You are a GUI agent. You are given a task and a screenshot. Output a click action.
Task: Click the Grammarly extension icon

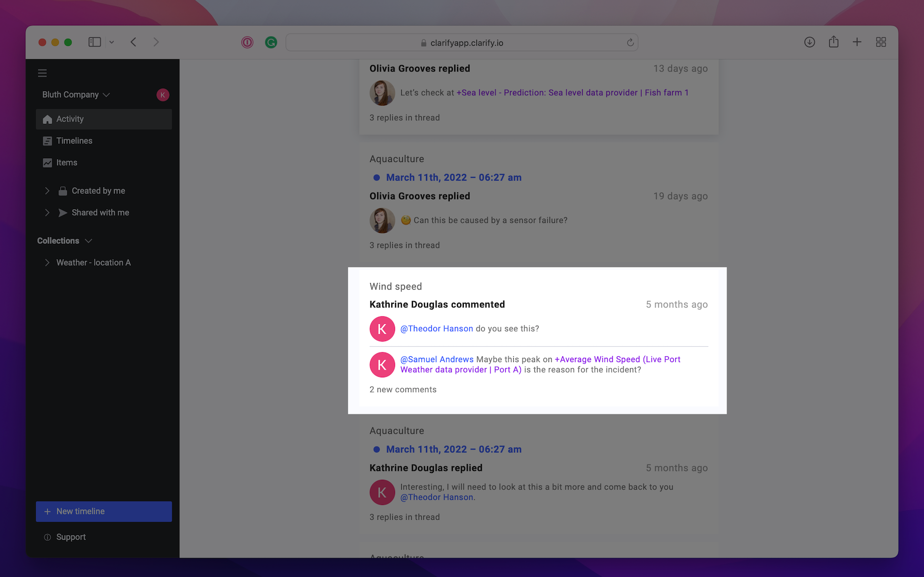click(271, 43)
